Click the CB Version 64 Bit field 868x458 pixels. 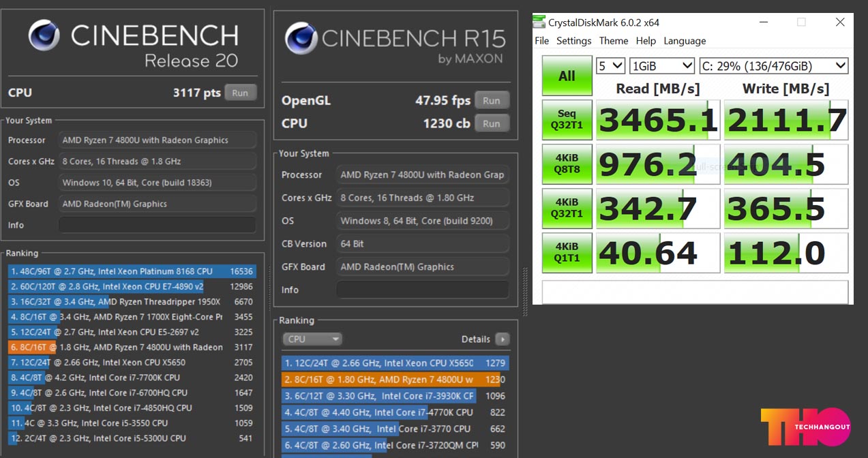tap(423, 243)
